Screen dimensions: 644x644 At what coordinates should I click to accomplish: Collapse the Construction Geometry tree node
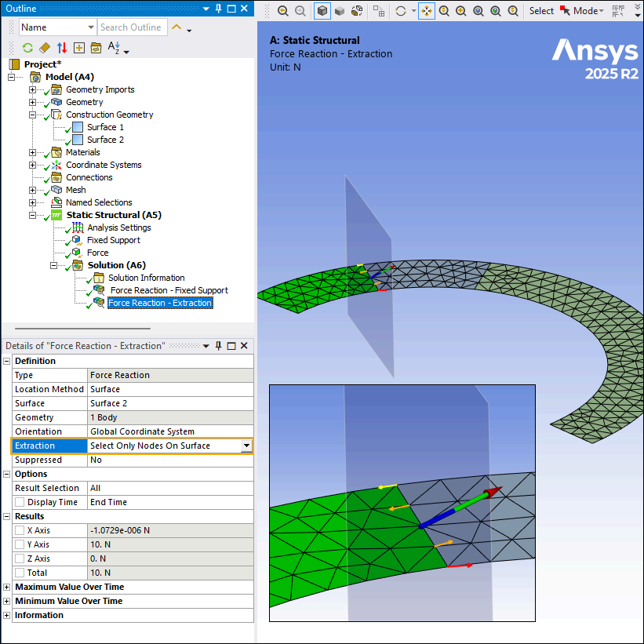[32, 115]
